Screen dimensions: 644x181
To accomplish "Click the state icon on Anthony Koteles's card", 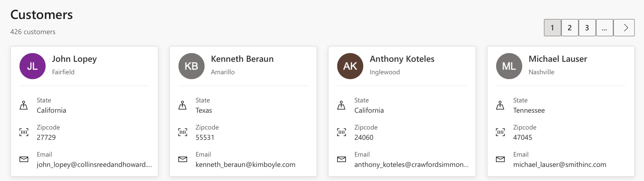I will [x=341, y=105].
